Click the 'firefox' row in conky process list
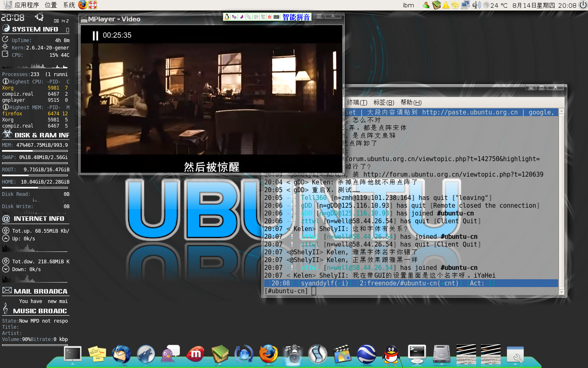588x368 pixels. (35, 113)
